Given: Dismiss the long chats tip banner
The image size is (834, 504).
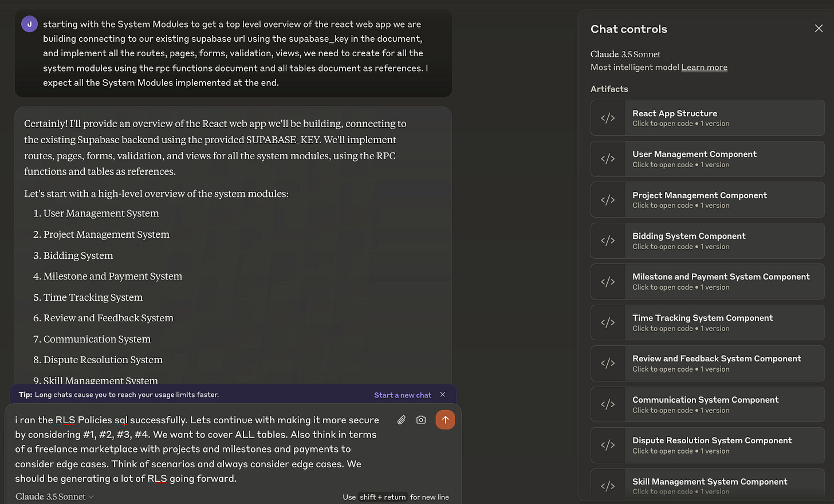Looking at the screenshot, I should 442,395.
